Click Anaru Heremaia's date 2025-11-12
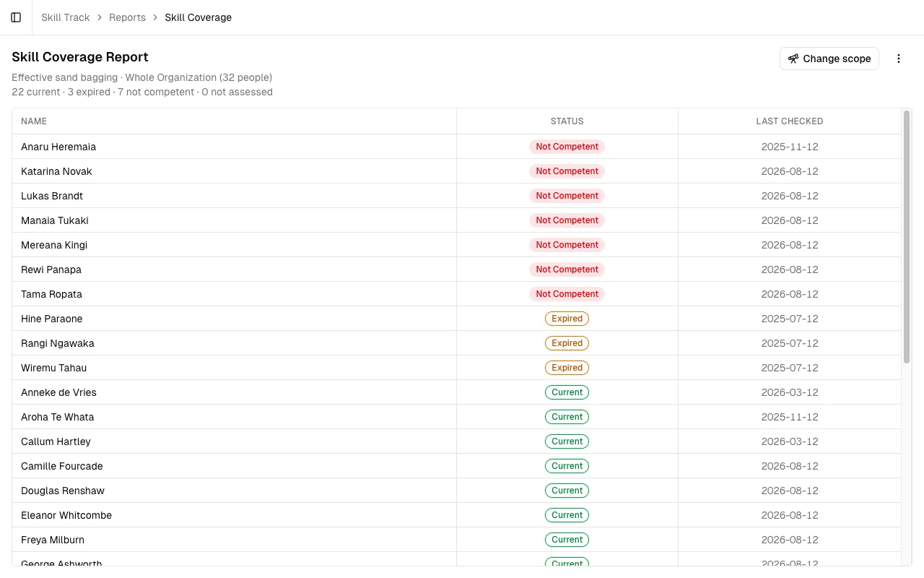This screenshot has height=578, width=924. 790,147
